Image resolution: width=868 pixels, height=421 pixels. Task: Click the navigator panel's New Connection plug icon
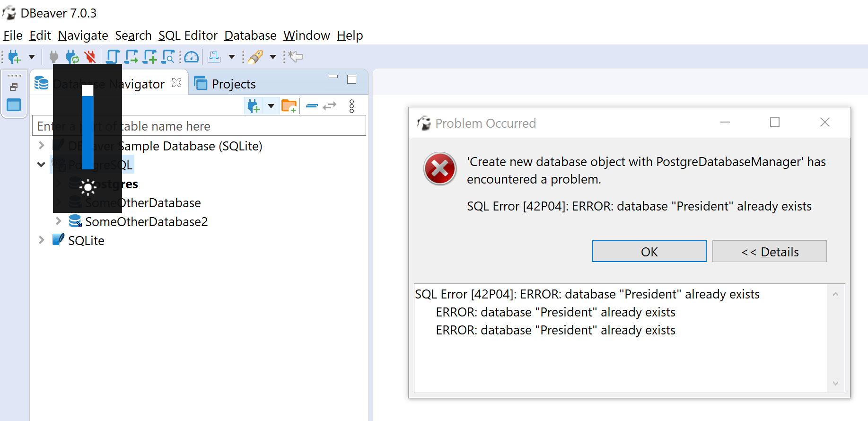(254, 106)
